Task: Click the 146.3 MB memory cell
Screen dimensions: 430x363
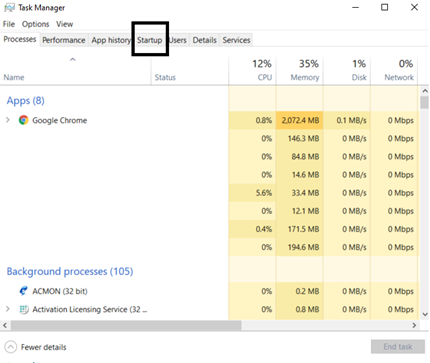Action: pos(299,138)
